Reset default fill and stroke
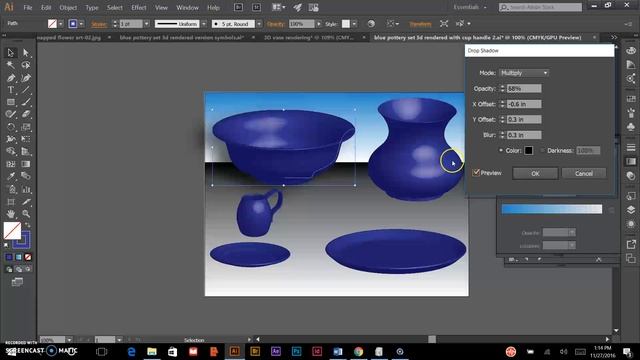The width and height of the screenshot is (640, 360). click(x=6, y=245)
